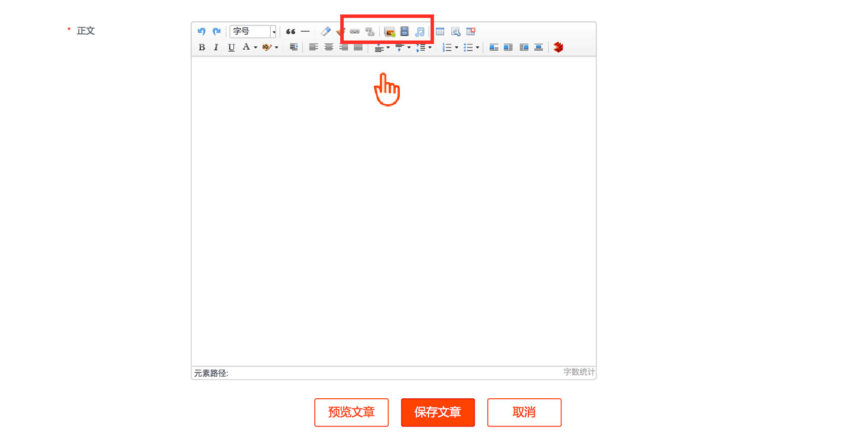Activate the format painter brush
This screenshot has width=868, height=437.
coord(340,31)
